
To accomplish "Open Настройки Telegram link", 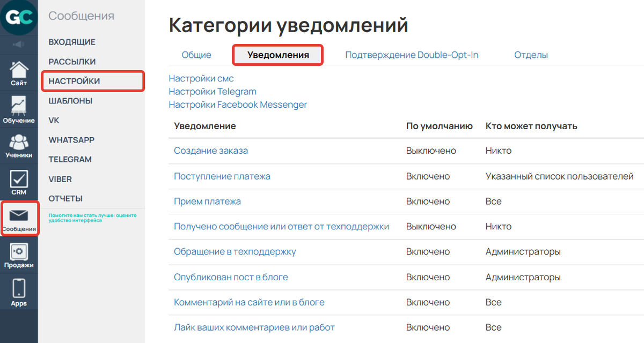I will click(x=213, y=92).
